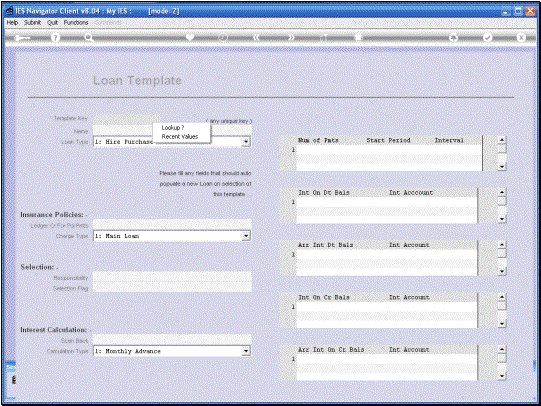Click the double right arrow icon
The height and width of the screenshot is (406, 541).
click(291, 37)
